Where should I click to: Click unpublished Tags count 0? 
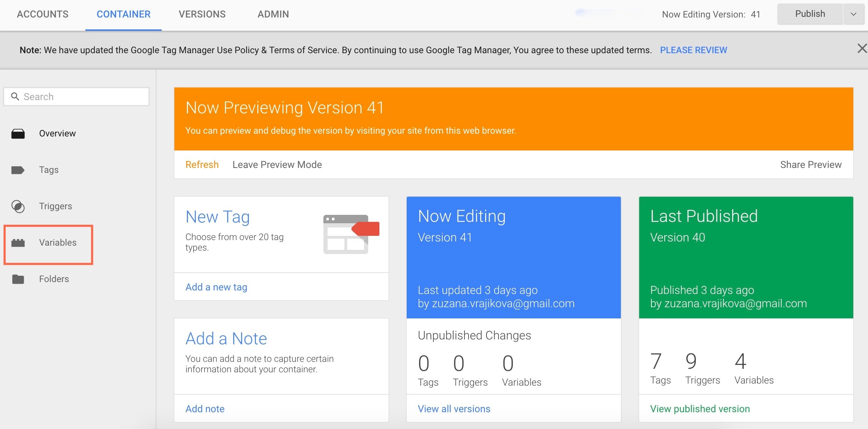[423, 363]
